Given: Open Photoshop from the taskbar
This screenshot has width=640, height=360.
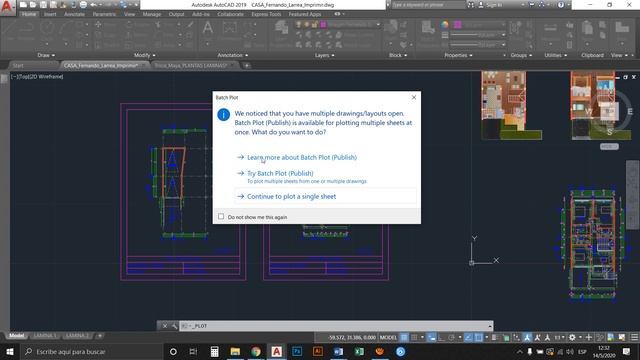Looking at the screenshot, I should coord(297,351).
